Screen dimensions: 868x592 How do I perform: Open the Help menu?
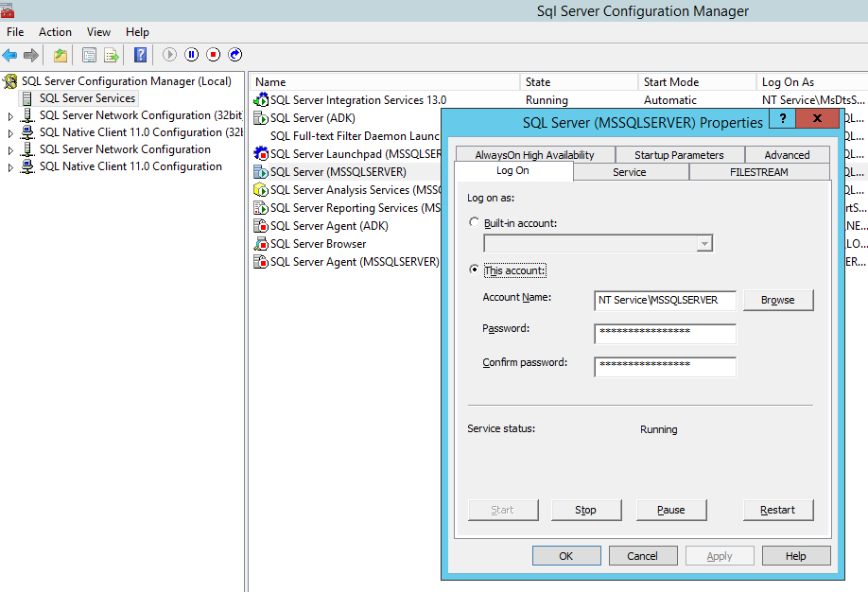pos(137,32)
